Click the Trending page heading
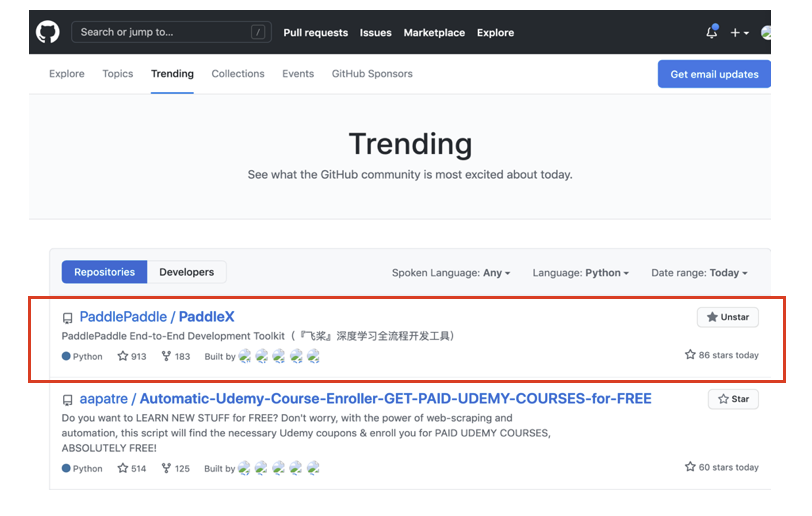Screen dimensions: 812x516 click(411, 144)
